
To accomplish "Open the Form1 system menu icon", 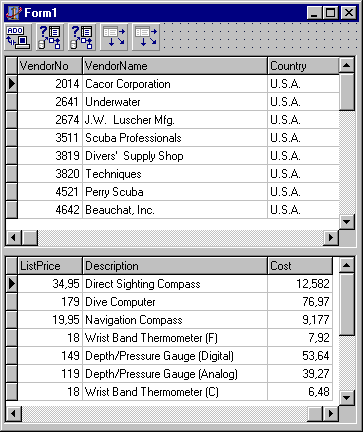I will click(x=14, y=13).
